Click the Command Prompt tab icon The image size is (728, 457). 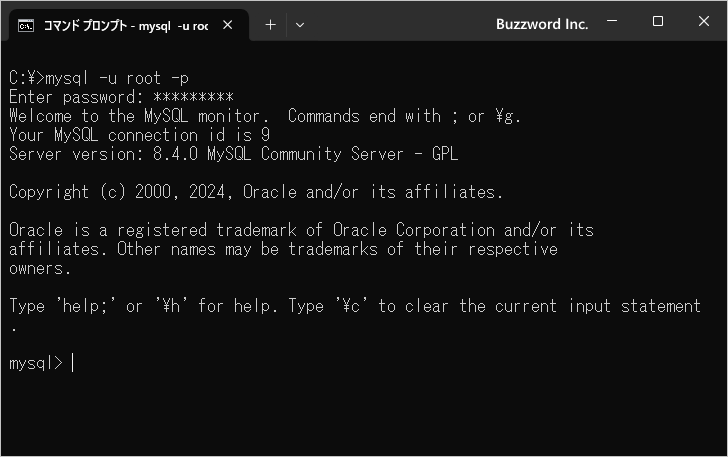pyautogui.click(x=27, y=25)
